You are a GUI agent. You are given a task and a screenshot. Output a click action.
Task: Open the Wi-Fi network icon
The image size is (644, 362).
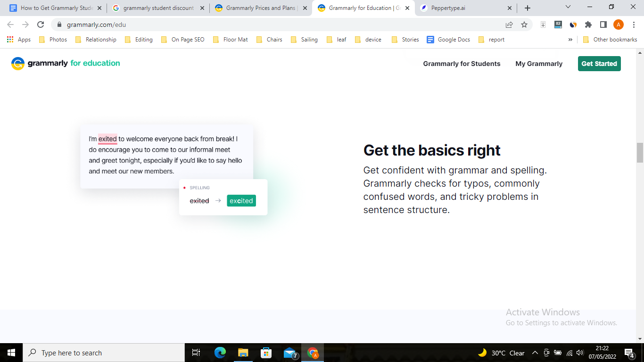tap(570, 353)
